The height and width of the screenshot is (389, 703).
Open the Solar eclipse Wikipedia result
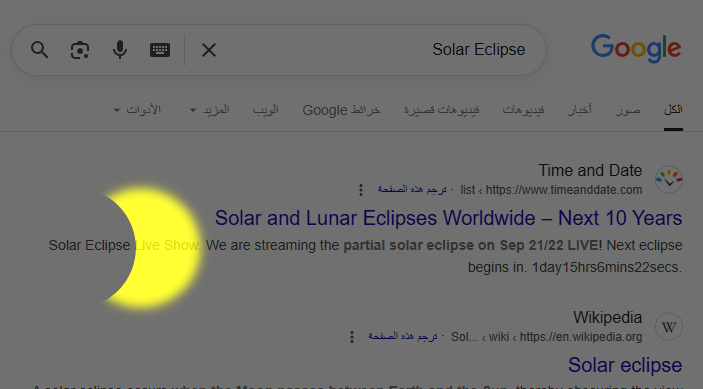coord(625,365)
